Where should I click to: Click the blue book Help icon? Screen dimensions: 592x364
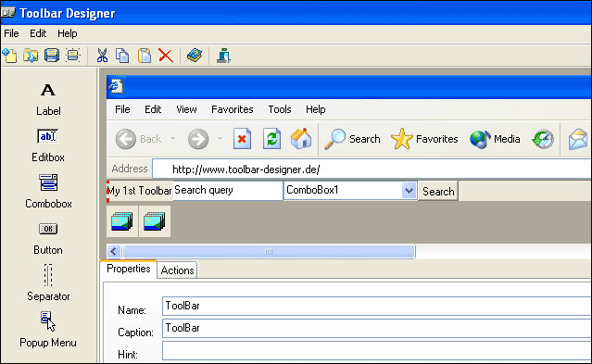(195, 56)
